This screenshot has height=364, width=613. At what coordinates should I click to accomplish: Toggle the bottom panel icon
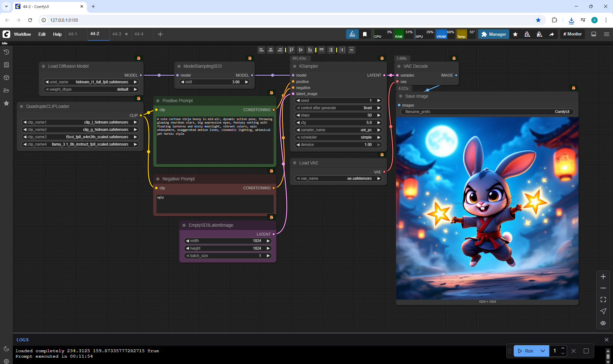594,34
